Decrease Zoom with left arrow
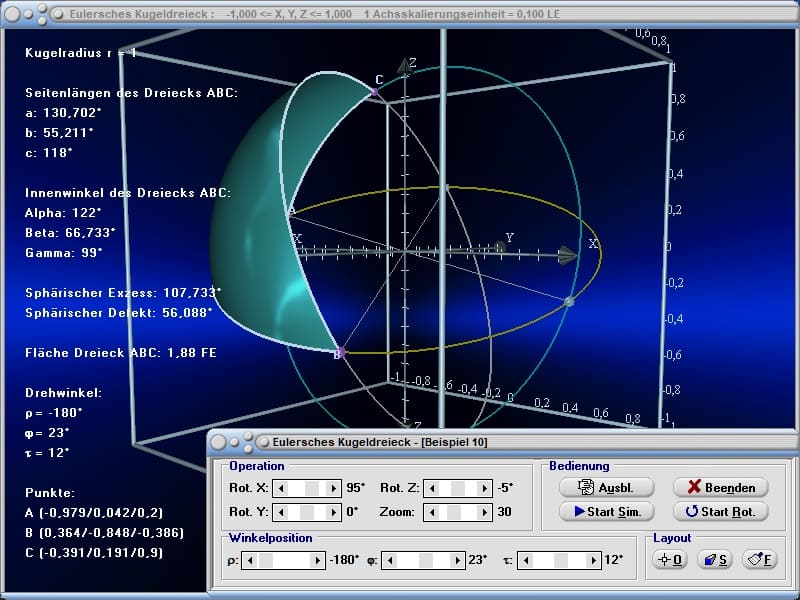 tap(431, 512)
